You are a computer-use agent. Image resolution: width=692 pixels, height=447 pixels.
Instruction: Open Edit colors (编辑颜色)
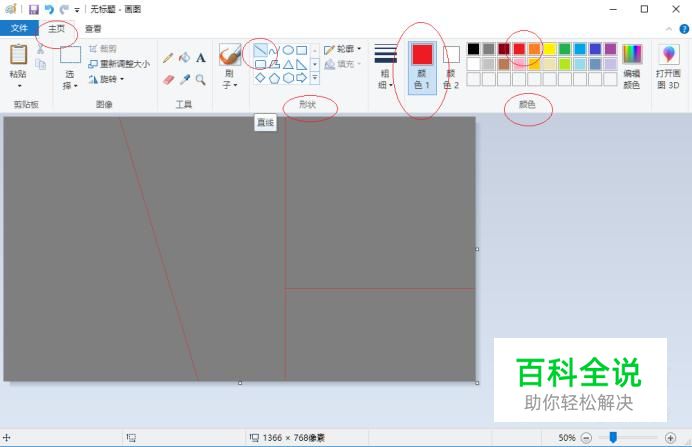(x=632, y=66)
